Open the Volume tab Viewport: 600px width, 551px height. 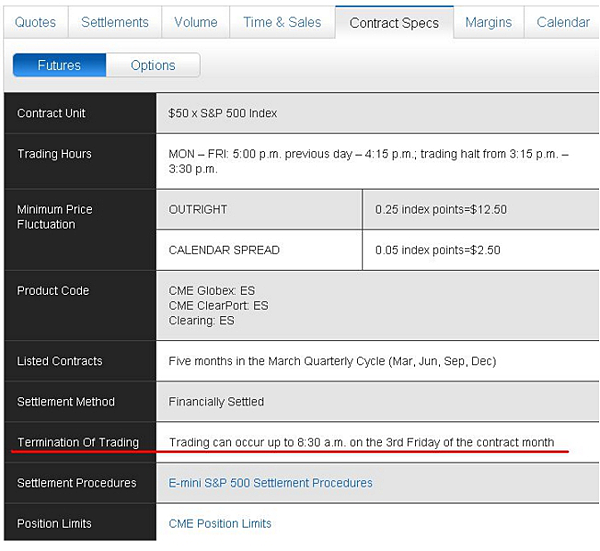pos(196,22)
